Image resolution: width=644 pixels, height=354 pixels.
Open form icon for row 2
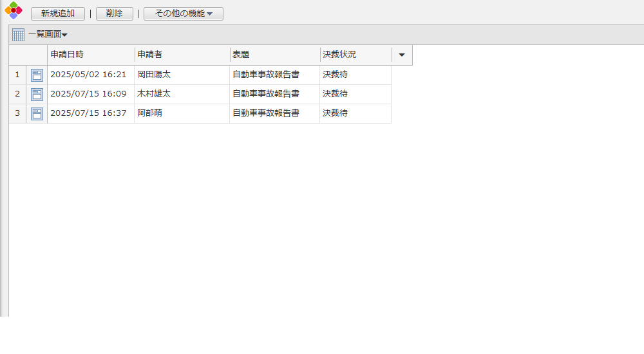coord(37,95)
